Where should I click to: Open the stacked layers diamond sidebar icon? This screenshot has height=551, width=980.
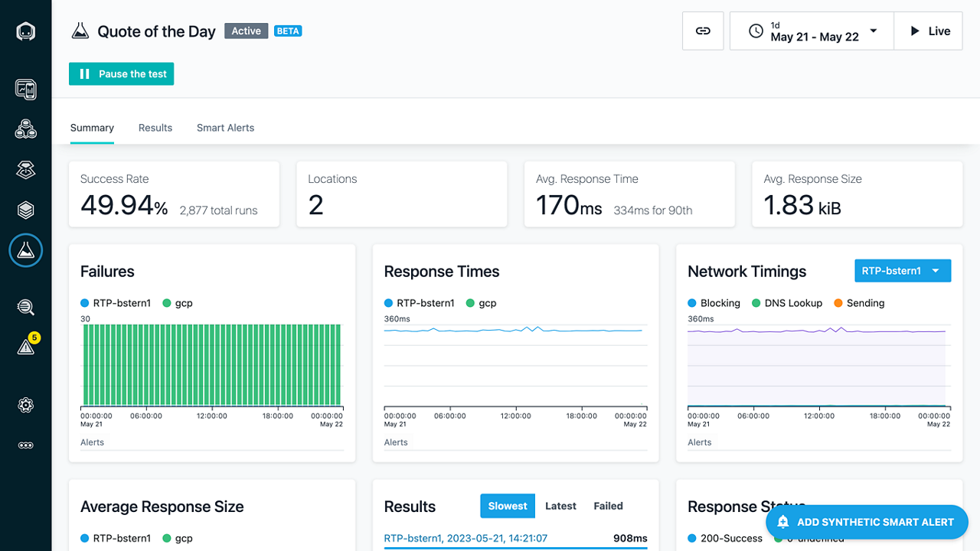[x=26, y=169]
